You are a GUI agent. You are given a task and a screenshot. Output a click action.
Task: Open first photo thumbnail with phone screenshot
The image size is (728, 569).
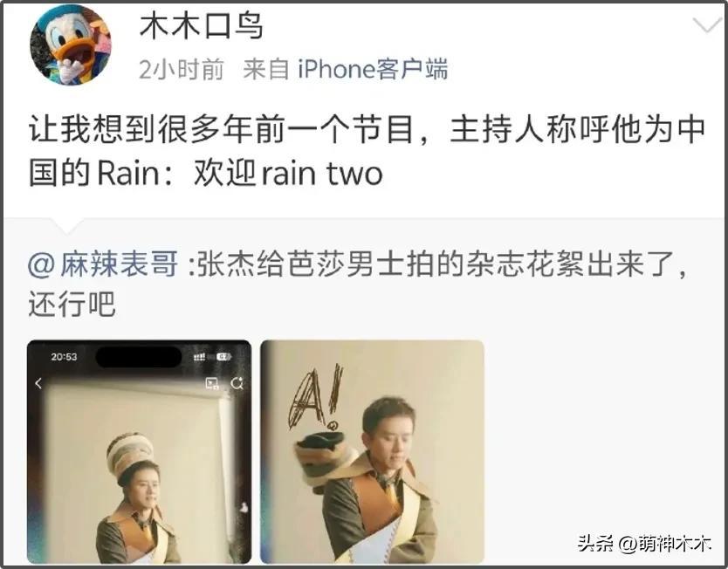pos(140,451)
